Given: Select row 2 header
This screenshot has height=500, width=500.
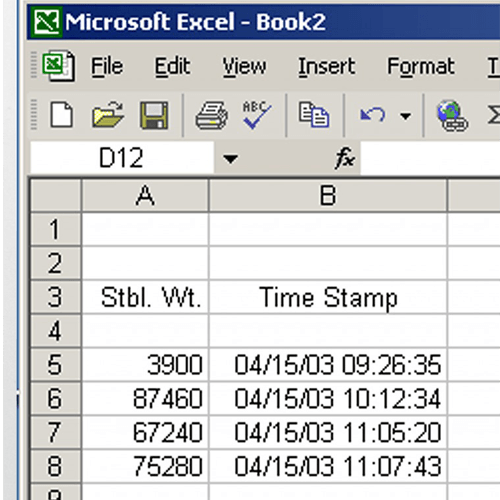Looking at the screenshot, I should click(56, 263).
